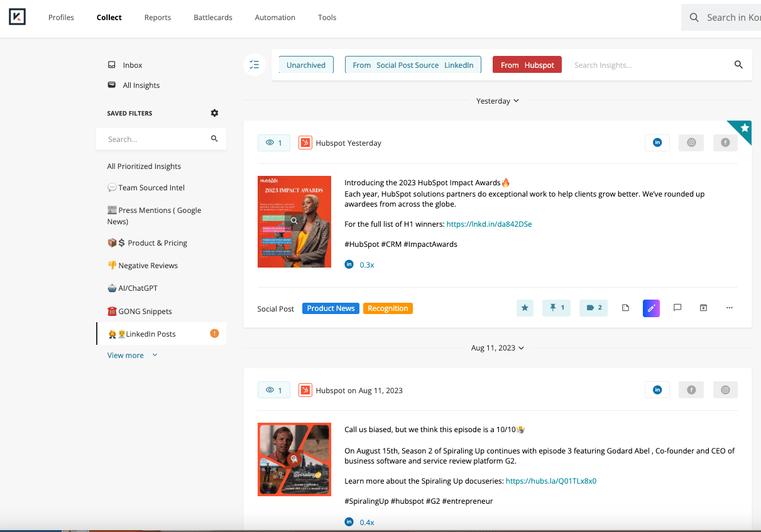761x532 pixels.
Task: Toggle star priority on Impact Awards post
Action: pos(525,308)
